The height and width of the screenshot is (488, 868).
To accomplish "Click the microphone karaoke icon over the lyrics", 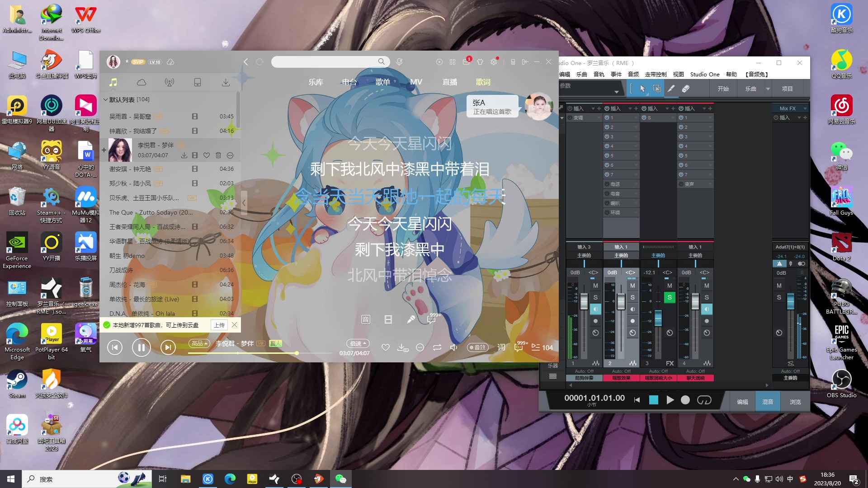I will (410, 319).
